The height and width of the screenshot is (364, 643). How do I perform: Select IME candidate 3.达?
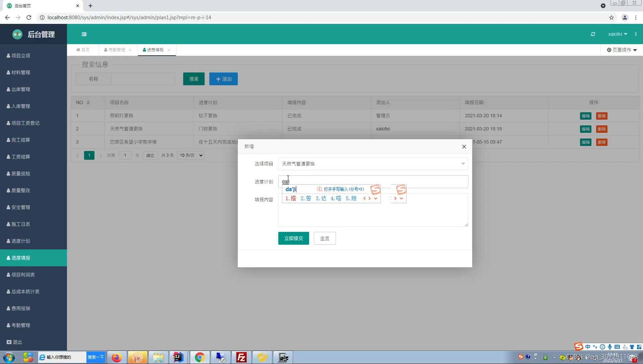[x=321, y=198]
